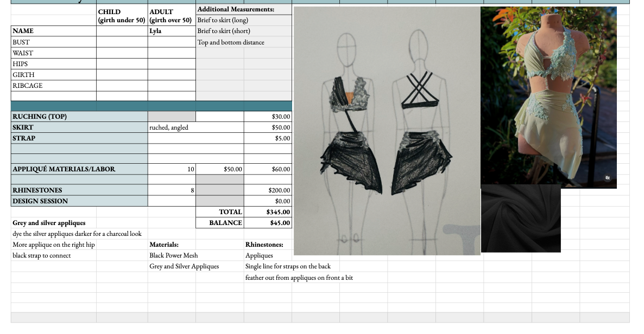Select the Brief to skirt (long) cell

pos(244,20)
